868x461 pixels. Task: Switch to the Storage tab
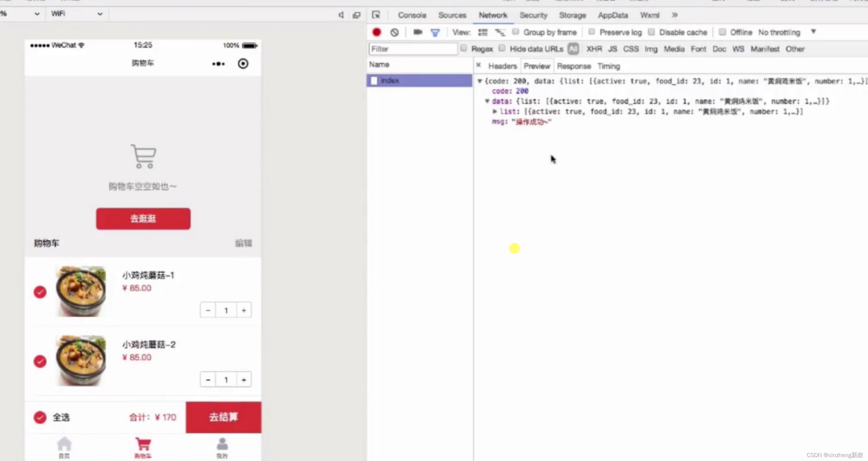tap(573, 15)
